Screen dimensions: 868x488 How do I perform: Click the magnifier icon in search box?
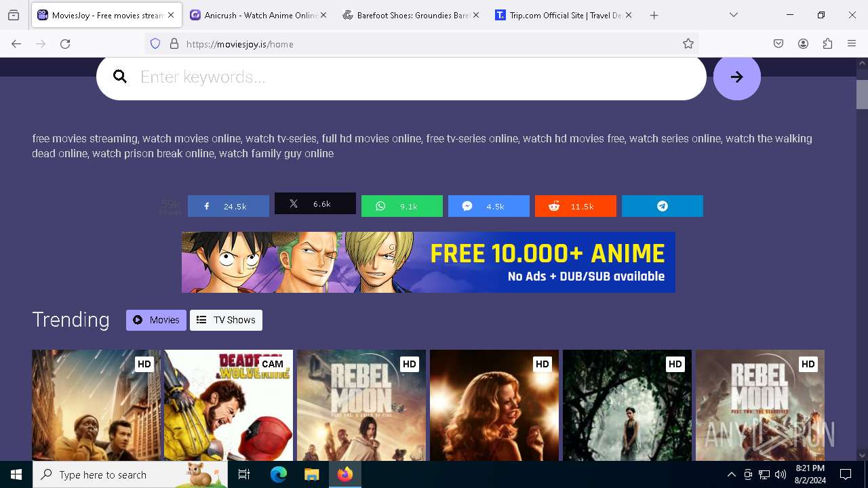[120, 77]
